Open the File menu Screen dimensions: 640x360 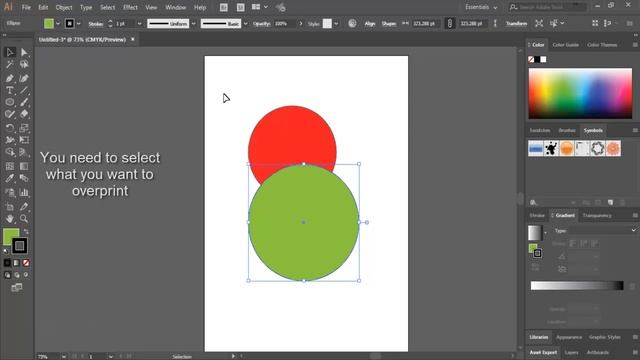tap(26, 7)
